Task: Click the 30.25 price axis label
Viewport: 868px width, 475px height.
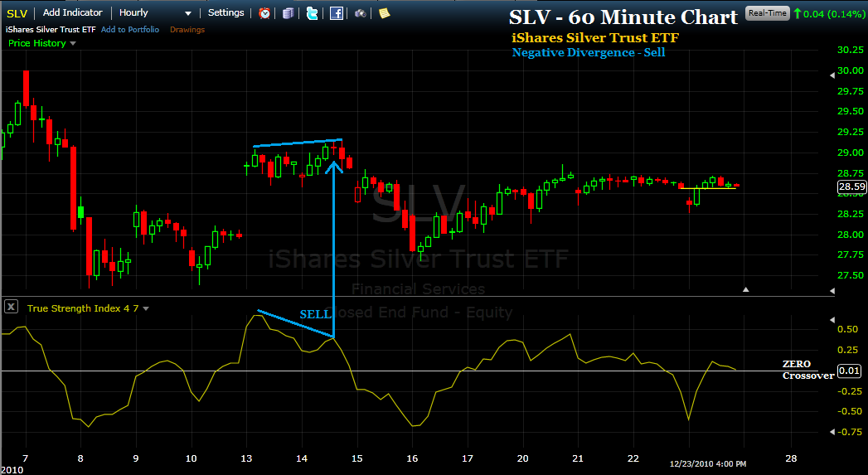Action: (851, 50)
